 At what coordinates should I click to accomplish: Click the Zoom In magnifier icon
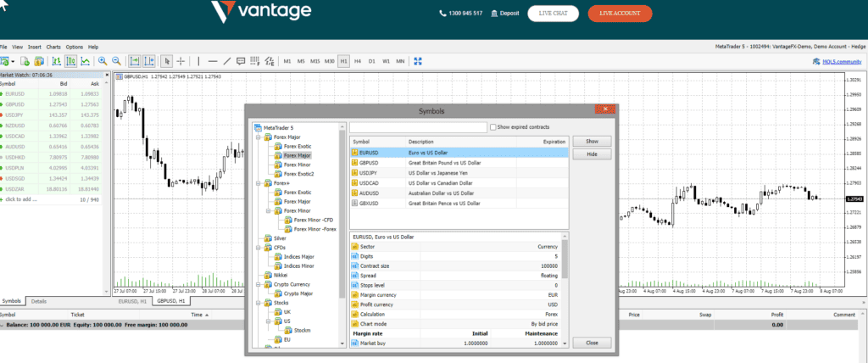pyautogui.click(x=102, y=61)
